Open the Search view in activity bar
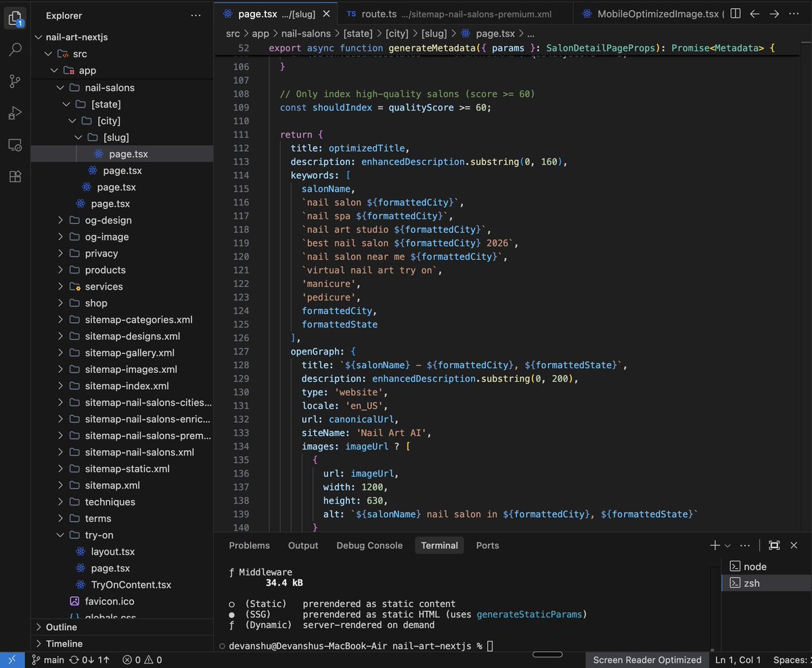812x668 pixels. 15,49
